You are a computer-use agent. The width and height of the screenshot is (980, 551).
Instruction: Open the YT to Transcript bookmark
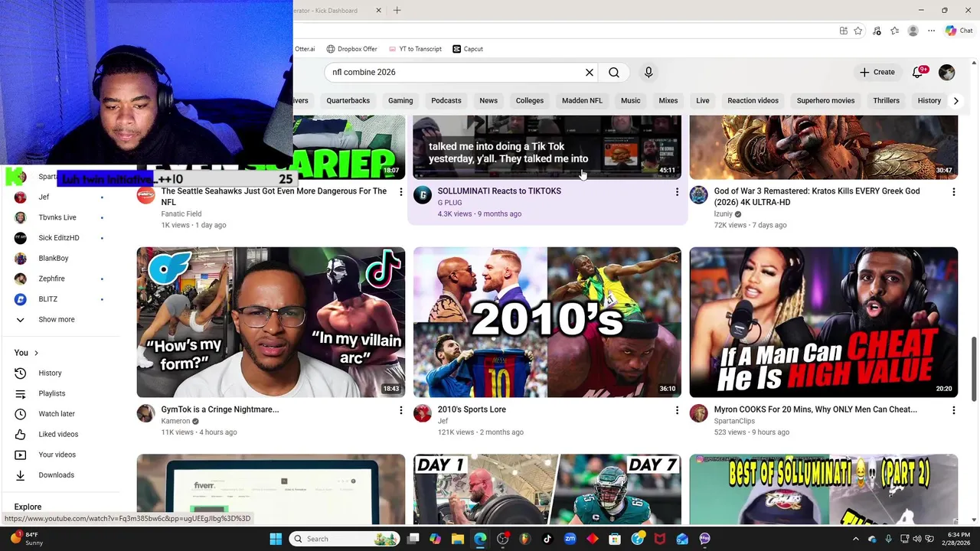pyautogui.click(x=415, y=49)
